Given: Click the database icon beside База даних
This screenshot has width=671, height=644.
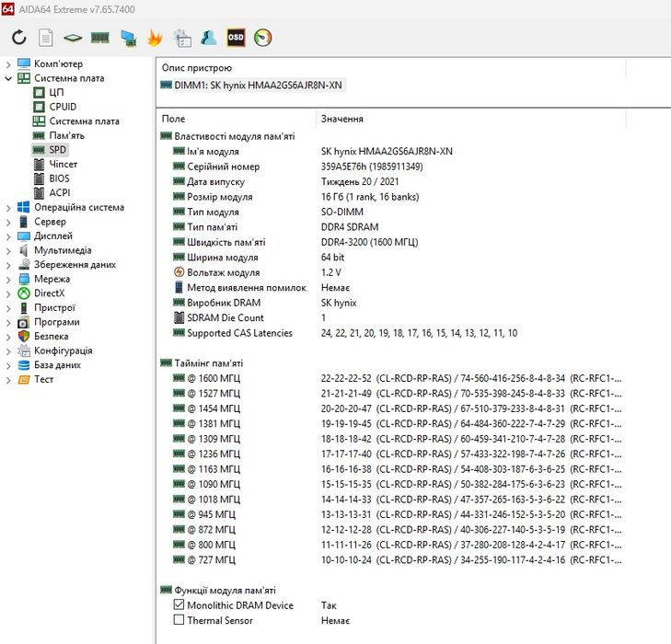Looking at the screenshot, I should (24, 365).
